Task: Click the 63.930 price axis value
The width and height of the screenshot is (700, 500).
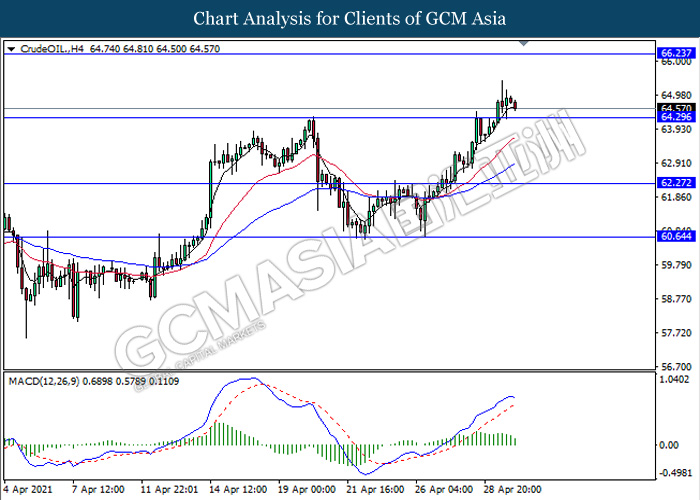Action: [676, 129]
